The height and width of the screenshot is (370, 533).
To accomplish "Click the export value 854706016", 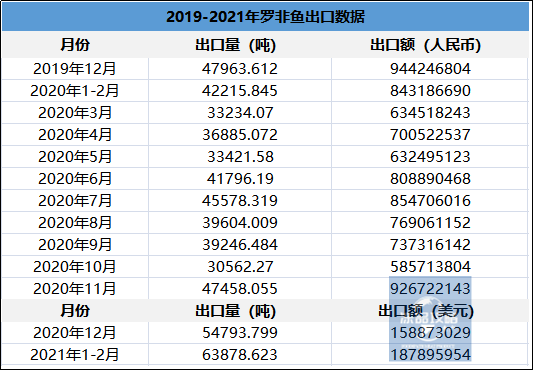I will (x=430, y=201).
